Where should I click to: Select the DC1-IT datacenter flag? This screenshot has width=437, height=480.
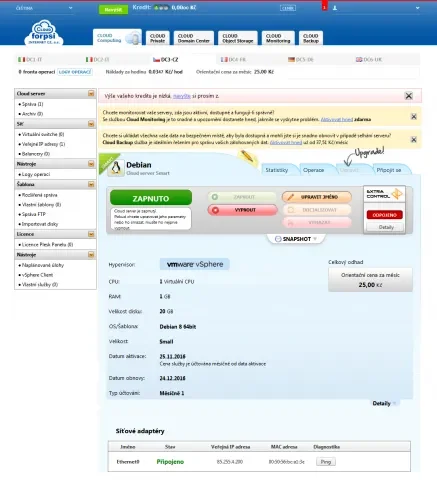pyautogui.click(x=30, y=59)
